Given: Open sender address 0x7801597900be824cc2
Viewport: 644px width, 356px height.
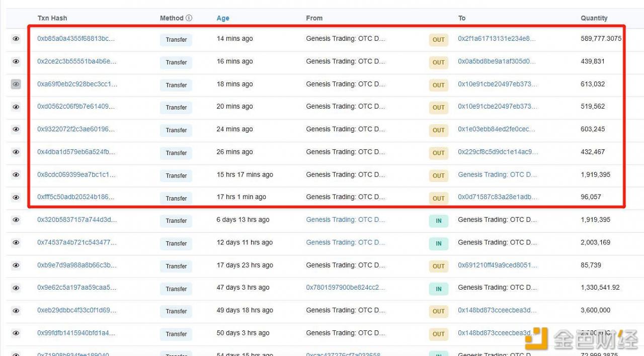Looking at the screenshot, I should coord(345,288).
